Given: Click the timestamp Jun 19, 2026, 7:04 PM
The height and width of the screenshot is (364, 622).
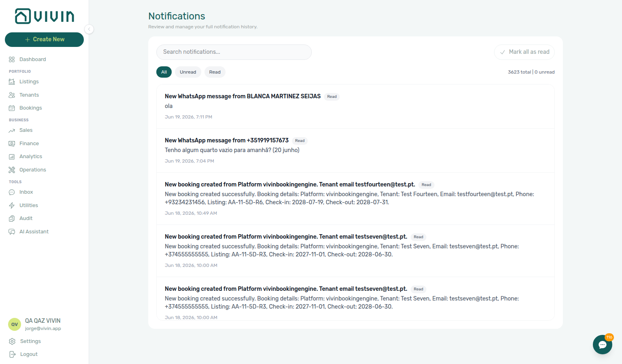Looking at the screenshot, I should pyautogui.click(x=190, y=161).
